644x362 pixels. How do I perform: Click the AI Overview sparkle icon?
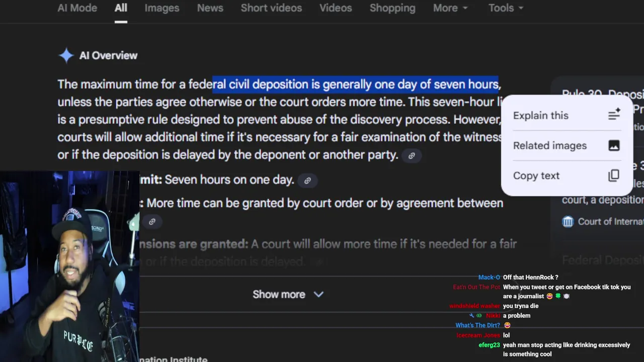click(x=66, y=55)
